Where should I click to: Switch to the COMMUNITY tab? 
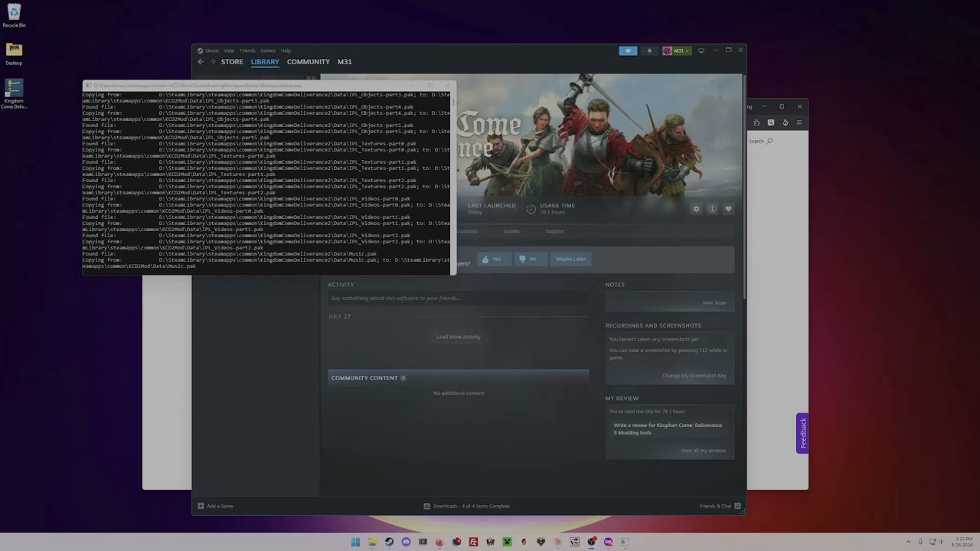click(x=309, y=62)
